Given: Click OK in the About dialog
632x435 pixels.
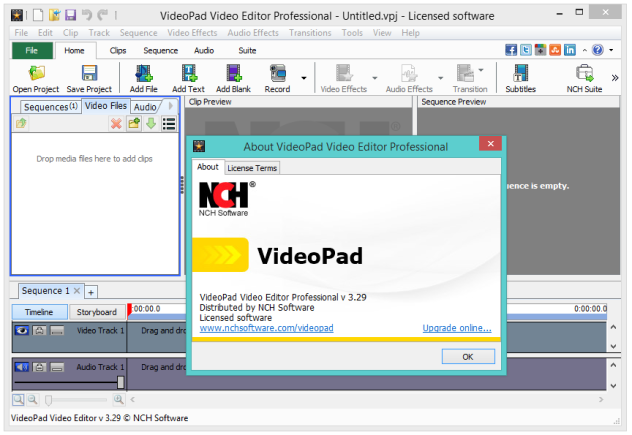Looking at the screenshot, I should (x=468, y=357).
